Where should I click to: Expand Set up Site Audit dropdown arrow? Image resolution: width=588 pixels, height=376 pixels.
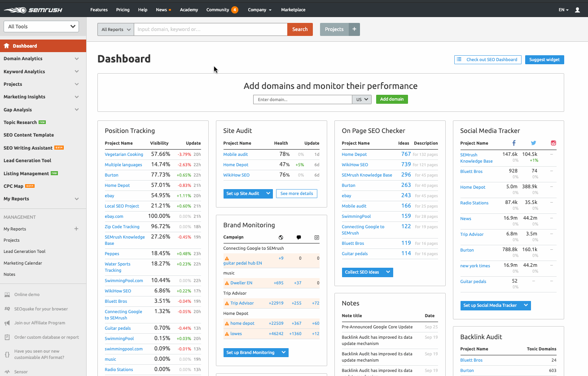268,194
